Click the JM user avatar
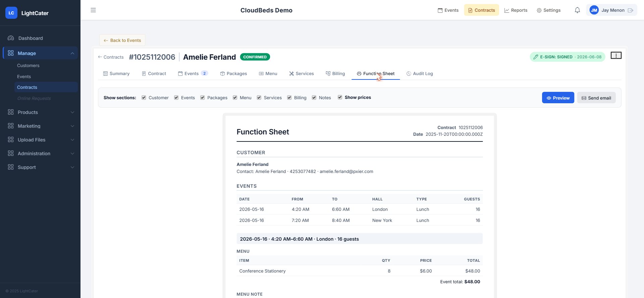Image resolution: width=644 pixels, height=298 pixels. 594,10
